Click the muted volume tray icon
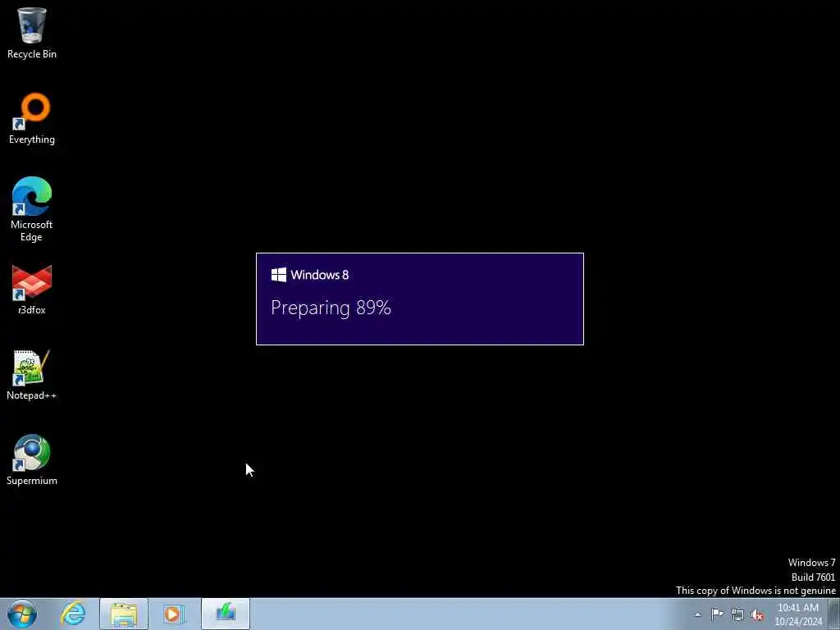840x630 pixels. 757,615
